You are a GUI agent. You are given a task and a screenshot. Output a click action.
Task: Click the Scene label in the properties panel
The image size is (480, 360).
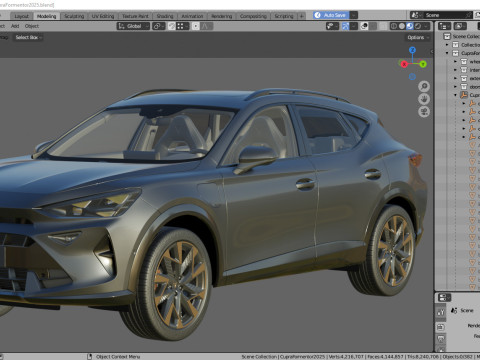pos(467,310)
